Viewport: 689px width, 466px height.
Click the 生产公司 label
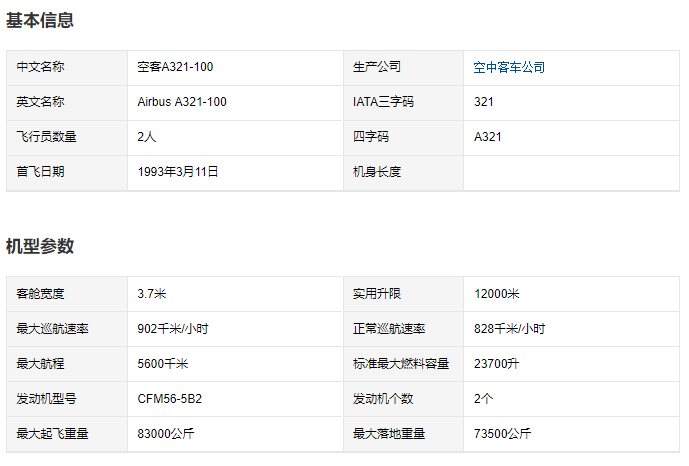click(377, 67)
